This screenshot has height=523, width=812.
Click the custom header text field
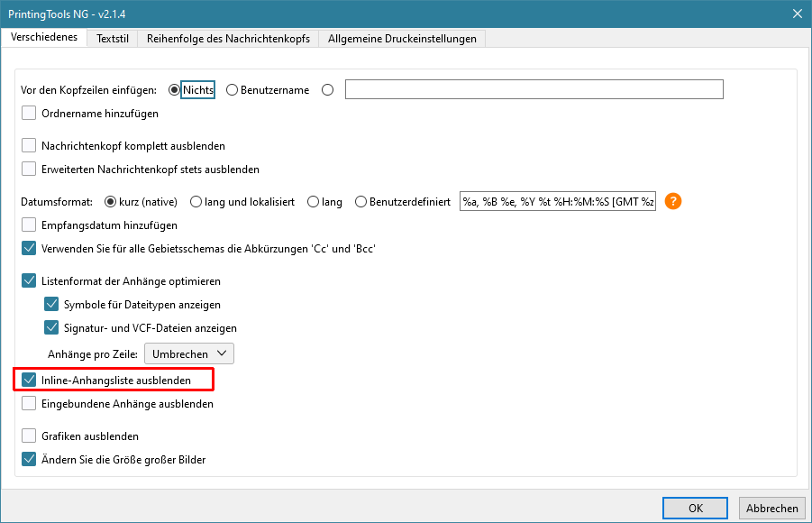coord(534,89)
